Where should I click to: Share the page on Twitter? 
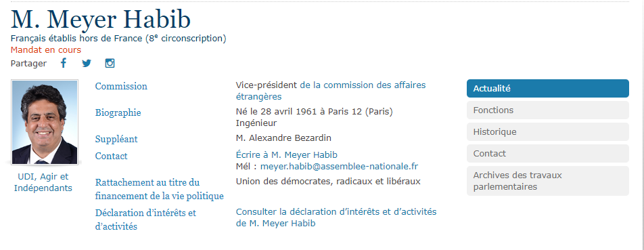(x=87, y=63)
